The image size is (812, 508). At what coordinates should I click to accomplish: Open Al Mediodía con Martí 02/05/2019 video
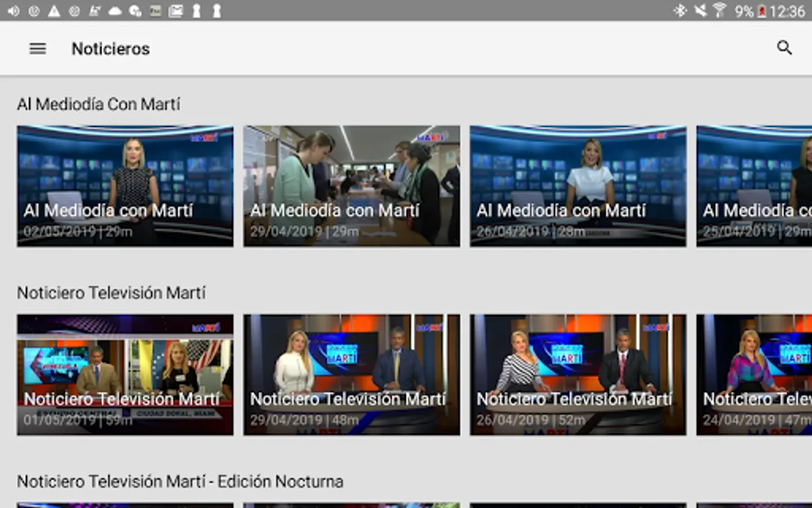click(125, 186)
